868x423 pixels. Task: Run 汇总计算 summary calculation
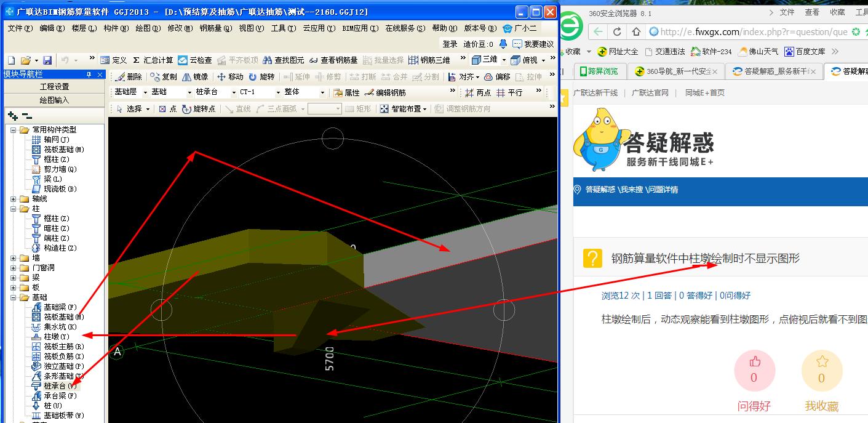coord(153,60)
